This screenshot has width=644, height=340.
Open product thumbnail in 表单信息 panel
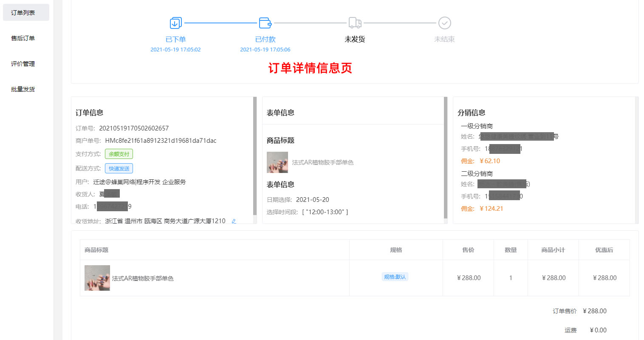[x=277, y=162]
